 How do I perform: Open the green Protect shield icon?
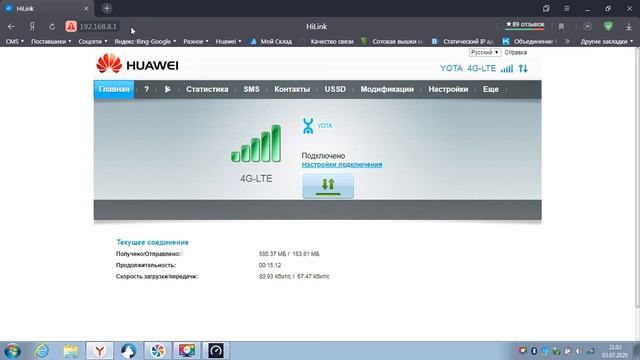[x=608, y=26]
